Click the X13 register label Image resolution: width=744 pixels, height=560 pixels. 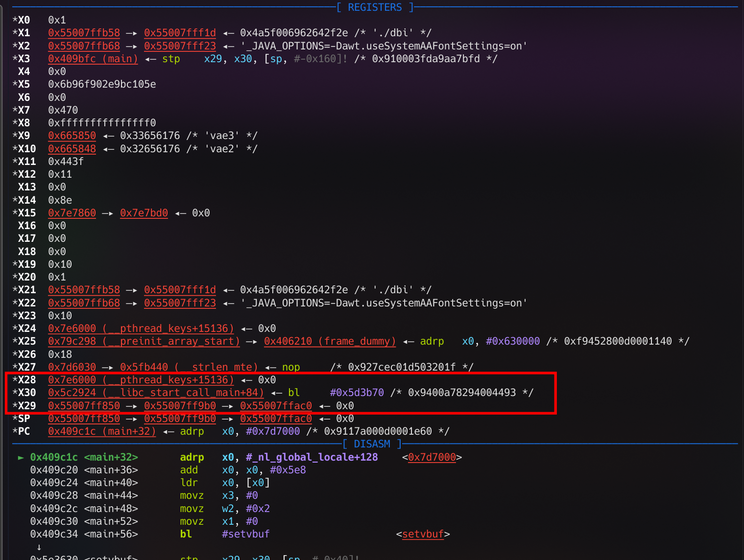[x=27, y=187]
